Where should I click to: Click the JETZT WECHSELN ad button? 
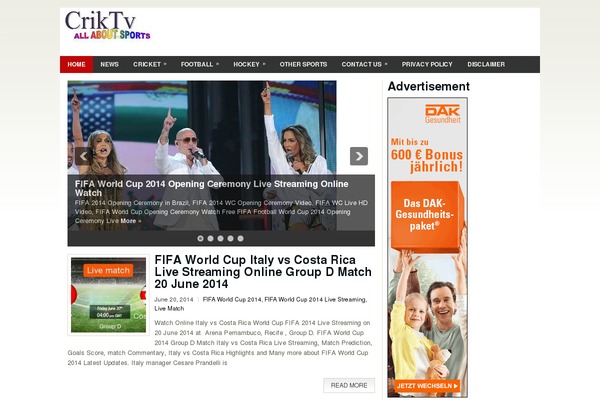pos(427,385)
